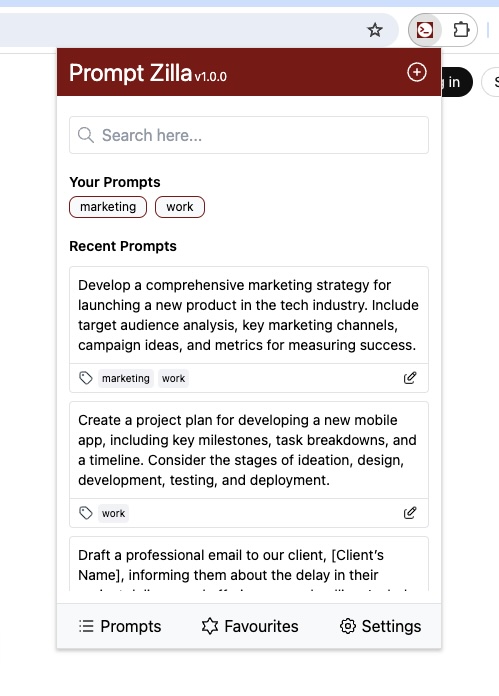Open the Favourites tab
The height and width of the screenshot is (696, 499).
click(250, 626)
